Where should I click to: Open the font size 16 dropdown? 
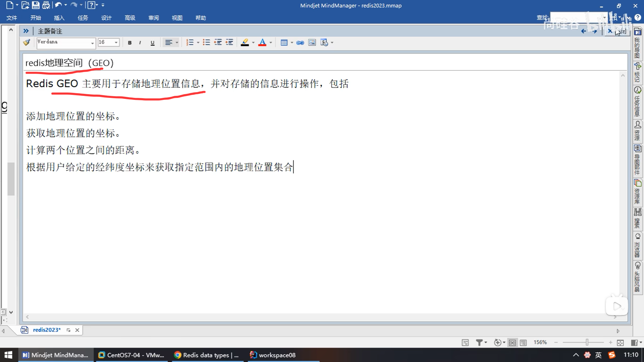pyautogui.click(x=116, y=43)
